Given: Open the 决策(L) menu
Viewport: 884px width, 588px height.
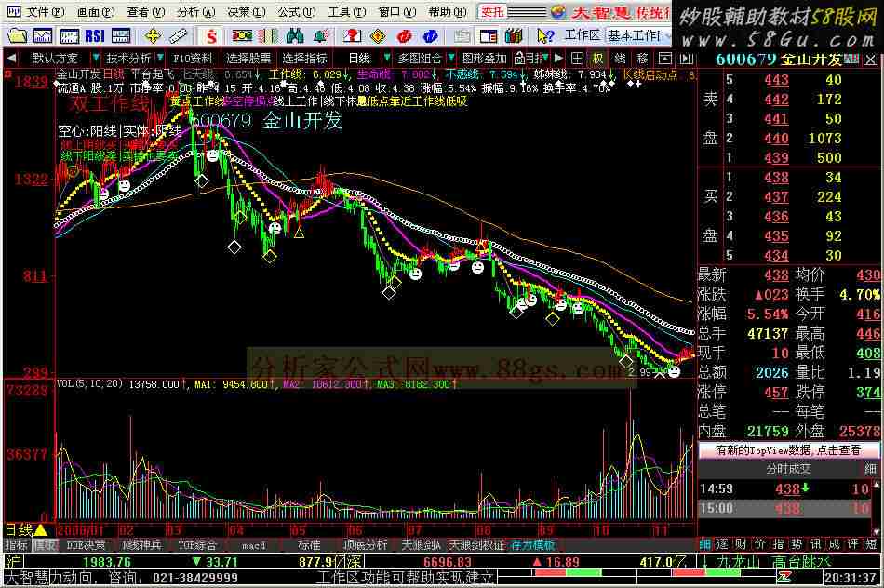Looking at the screenshot, I should 246,11.
